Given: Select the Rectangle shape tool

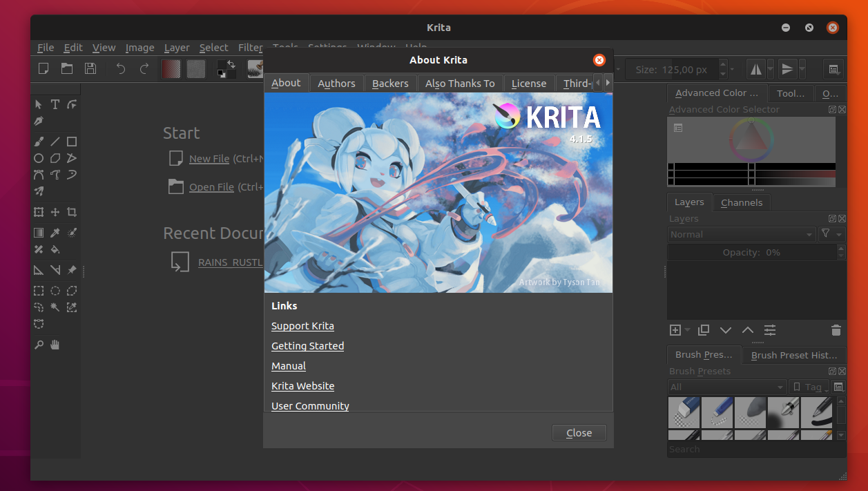Looking at the screenshot, I should pyautogui.click(x=72, y=142).
